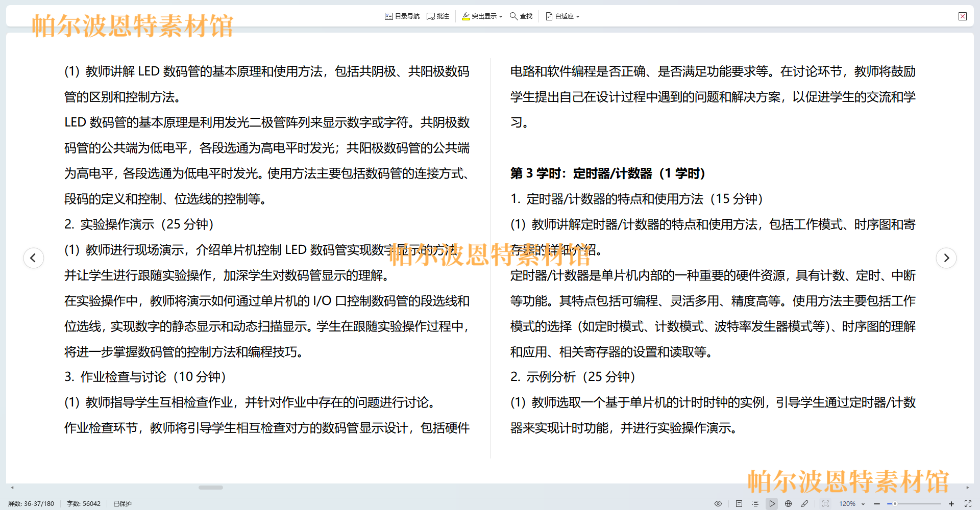
Task: Open the 120% zoom level dropdown
Action: tap(851, 503)
